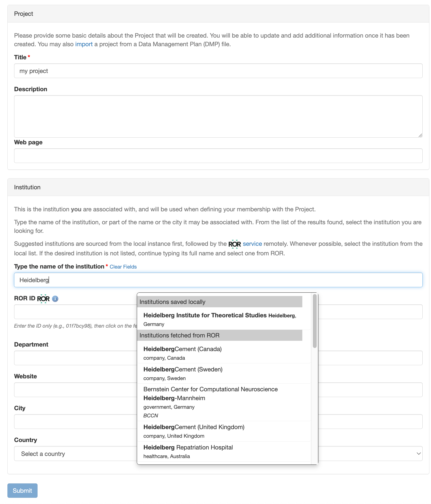Choose HeidelbergCement (United Kingdom) suggestion
The image size is (431, 504).
click(x=194, y=431)
